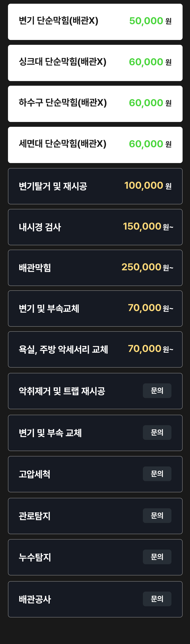Tap the 문의 button for 고압세척
This screenshot has width=190, height=644.
pyautogui.click(x=157, y=474)
